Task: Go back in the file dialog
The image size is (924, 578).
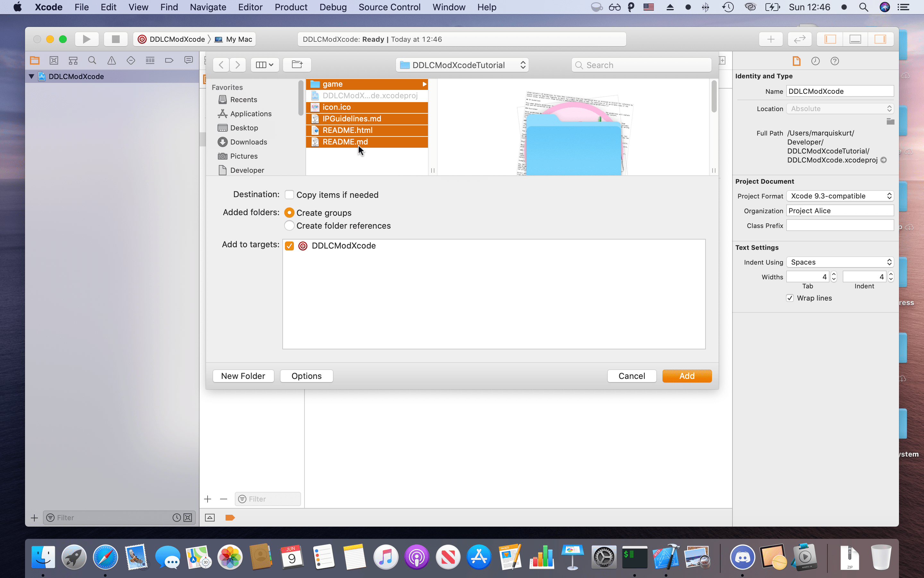Action: [x=221, y=65]
